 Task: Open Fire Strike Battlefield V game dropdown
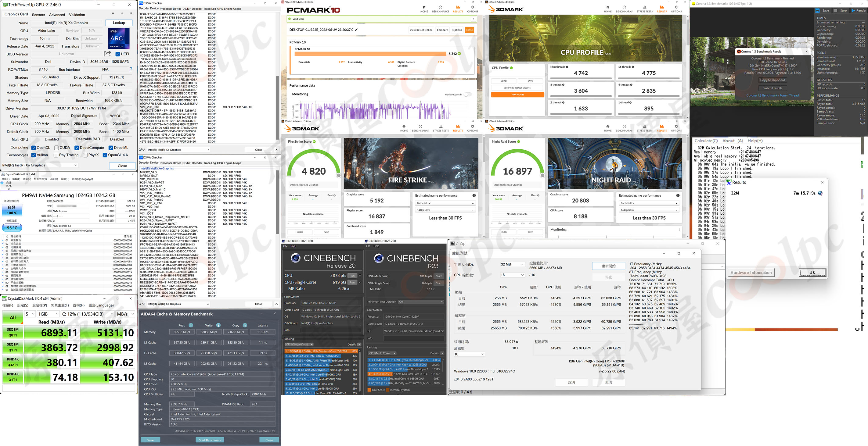tap(445, 203)
